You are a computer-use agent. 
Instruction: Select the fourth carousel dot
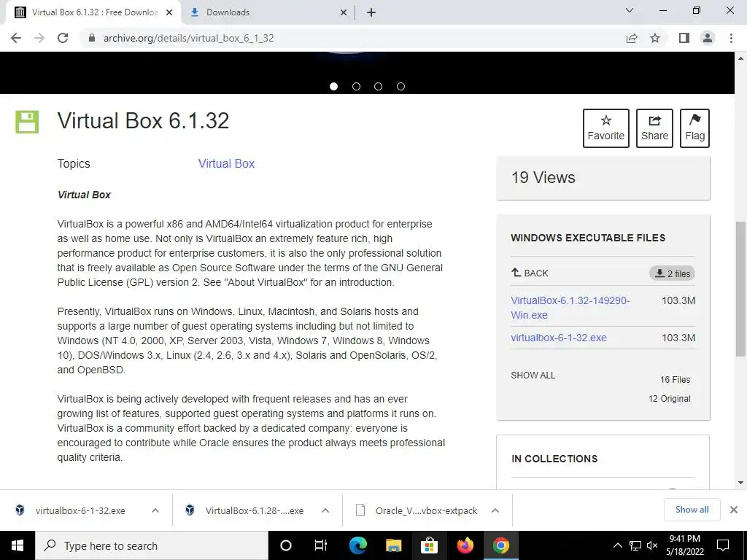click(x=400, y=86)
